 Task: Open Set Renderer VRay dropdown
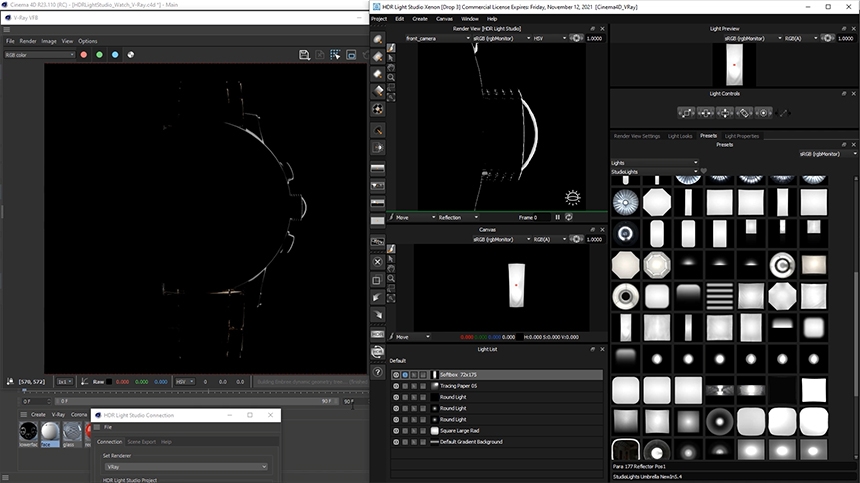(x=186, y=467)
